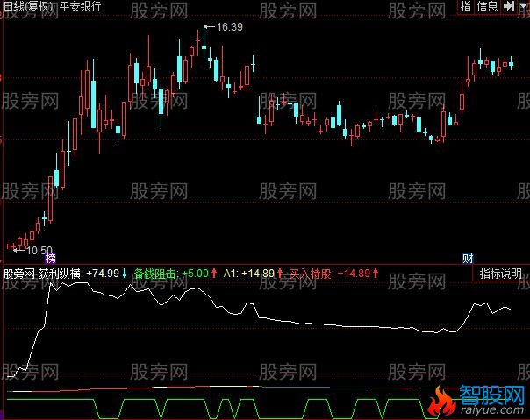Click the 指 indicator button

(466, 6)
